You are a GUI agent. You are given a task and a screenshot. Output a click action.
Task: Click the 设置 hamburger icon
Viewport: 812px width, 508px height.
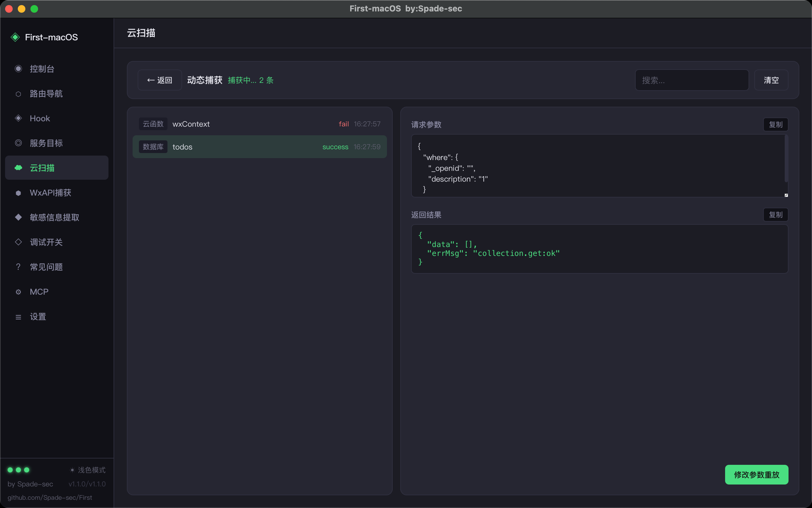(x=18, y=317)
